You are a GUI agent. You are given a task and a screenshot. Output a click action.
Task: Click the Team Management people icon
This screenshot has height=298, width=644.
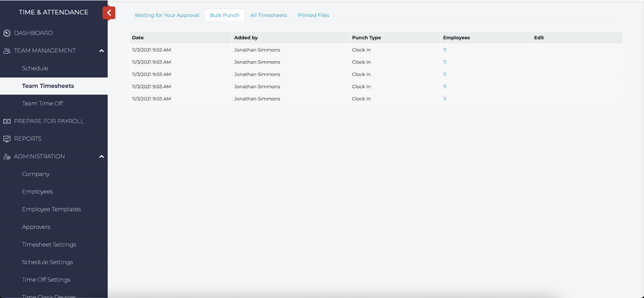point(6,50)
